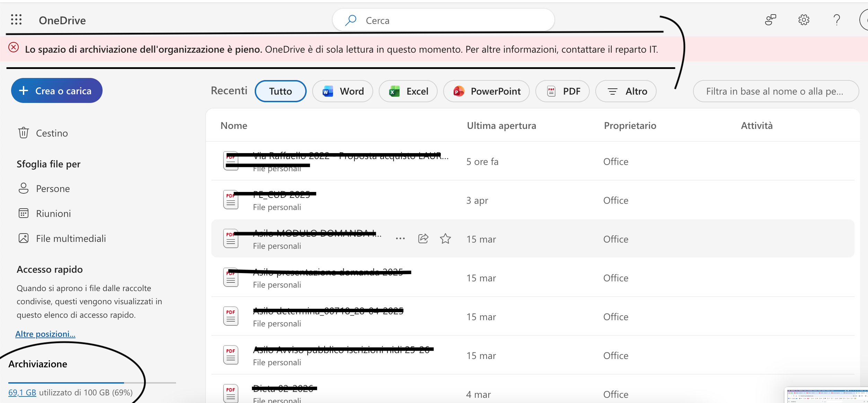This screenshot has height=403, width=868.
Task: Open the app launcher grid
Action: tap(16, 20)
